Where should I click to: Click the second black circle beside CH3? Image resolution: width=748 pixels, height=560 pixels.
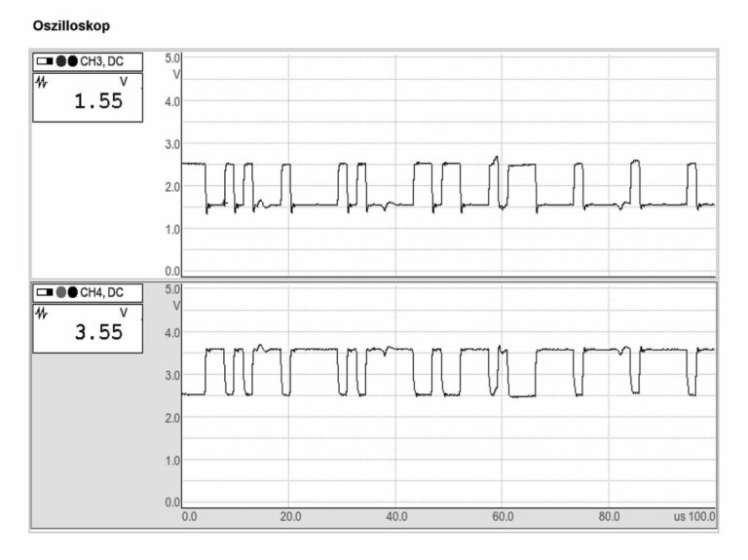pos(72,61)
